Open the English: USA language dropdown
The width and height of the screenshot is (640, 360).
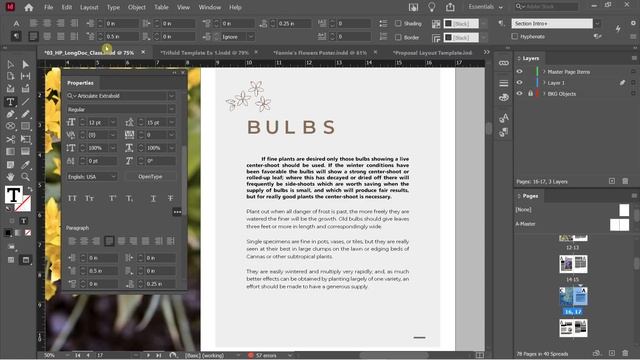pyautogui.click(x=92, y=177)
